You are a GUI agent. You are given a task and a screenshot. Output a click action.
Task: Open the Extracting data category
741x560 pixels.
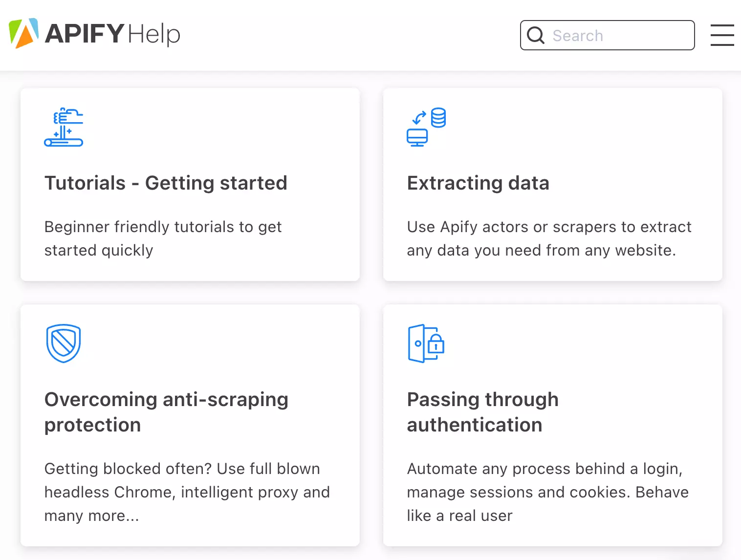[x=478, y=183]
